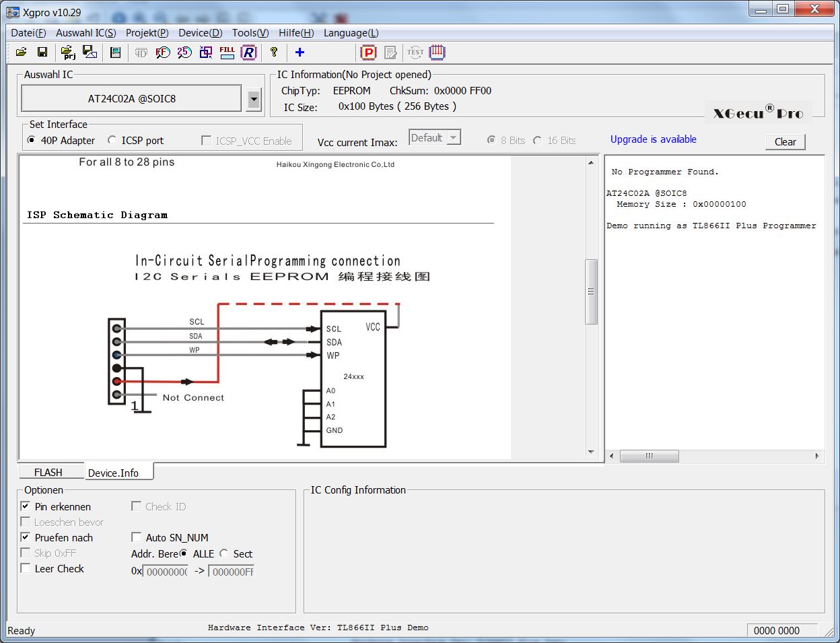Select the 8 Bits option

pos(506,140)
